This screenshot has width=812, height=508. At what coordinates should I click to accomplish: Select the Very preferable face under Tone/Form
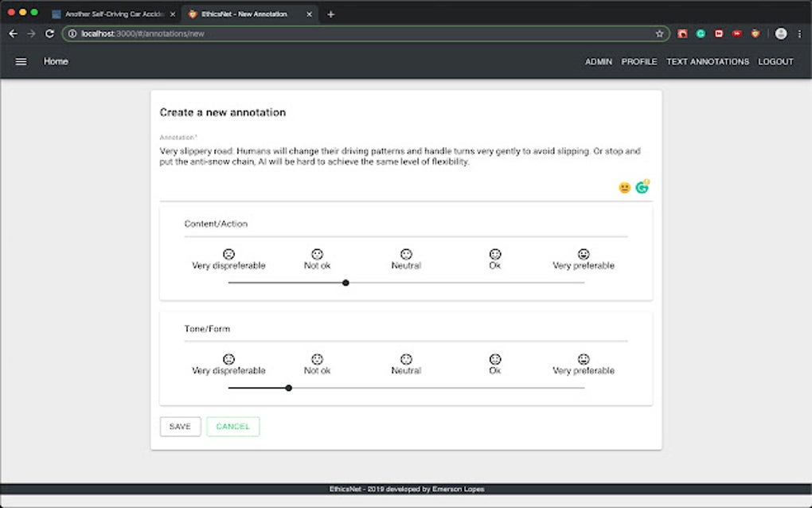[x=584, y=358]
